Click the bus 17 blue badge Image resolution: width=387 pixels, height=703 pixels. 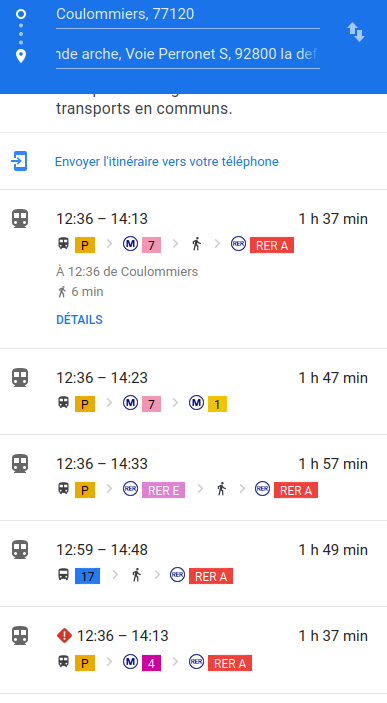click(x=87, y=576)
